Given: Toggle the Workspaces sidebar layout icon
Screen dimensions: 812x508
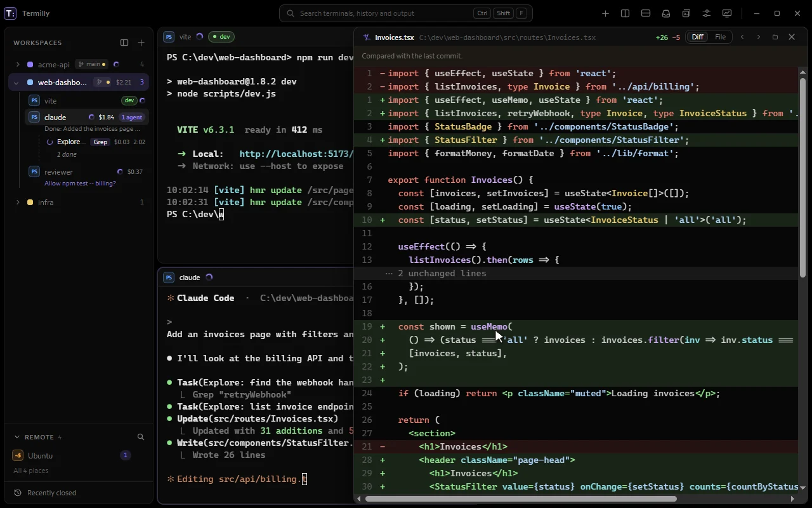Looking at the screenshot, I should [124, 43].
